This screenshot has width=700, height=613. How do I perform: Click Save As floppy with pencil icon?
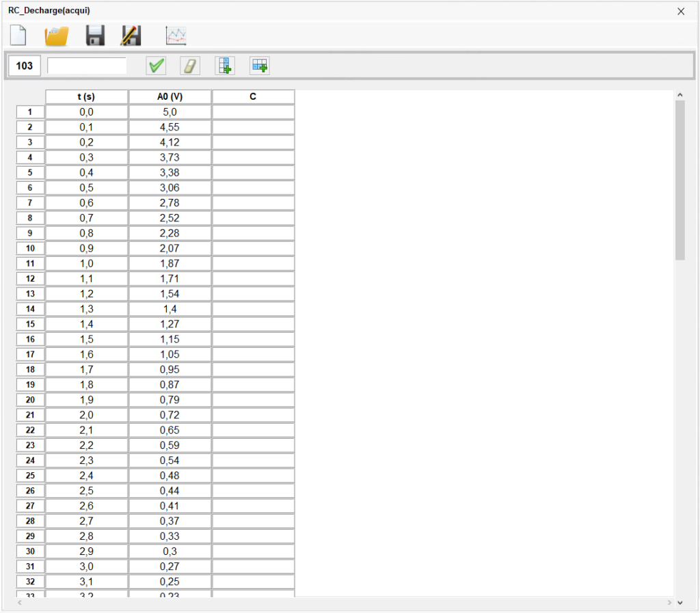(x=131, y=35)
